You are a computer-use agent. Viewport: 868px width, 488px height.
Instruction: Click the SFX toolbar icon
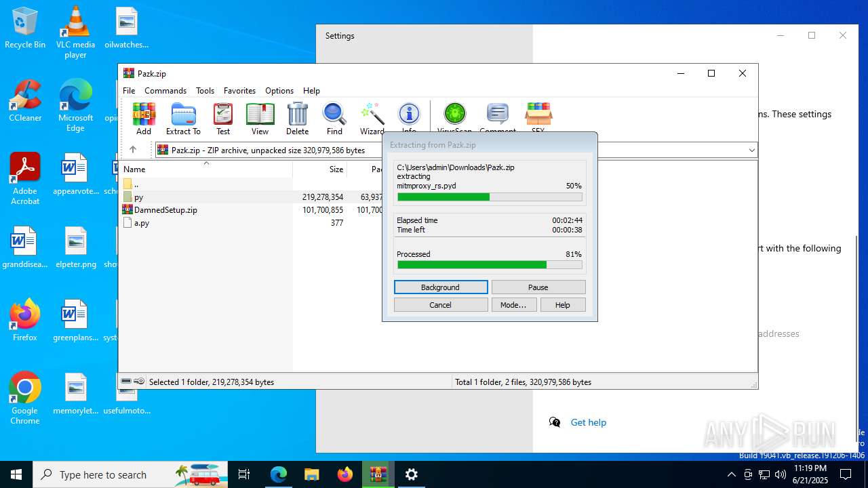point(538,119)
